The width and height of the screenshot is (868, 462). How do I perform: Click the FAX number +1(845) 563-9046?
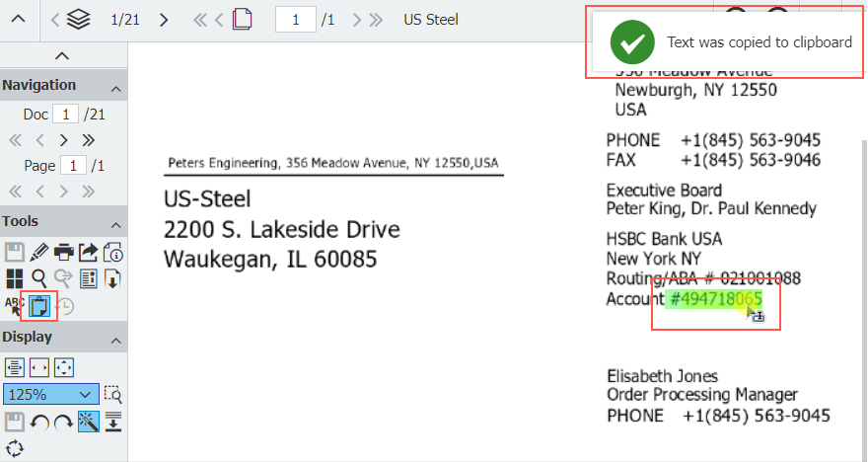pyautogui.click(x=750, y=160)
